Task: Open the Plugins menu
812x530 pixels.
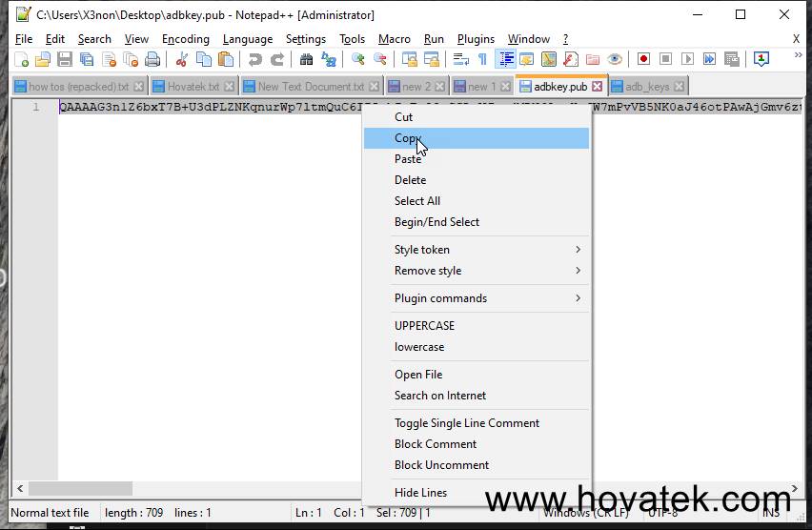Action: 476,39
